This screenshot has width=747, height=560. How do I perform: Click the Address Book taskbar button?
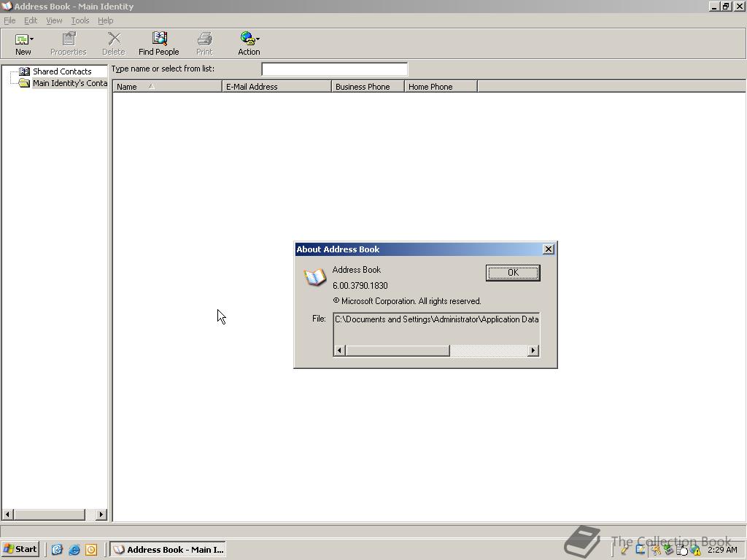168,550
